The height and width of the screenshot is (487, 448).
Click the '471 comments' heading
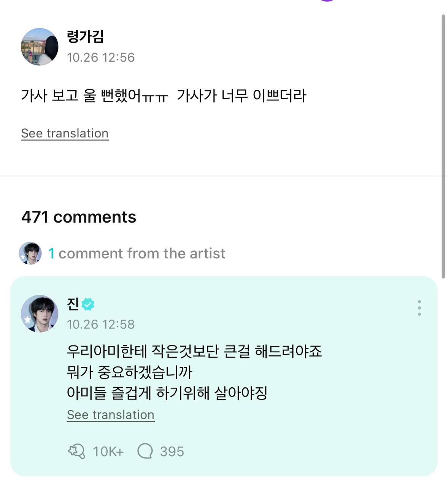(x=79, y=217)
